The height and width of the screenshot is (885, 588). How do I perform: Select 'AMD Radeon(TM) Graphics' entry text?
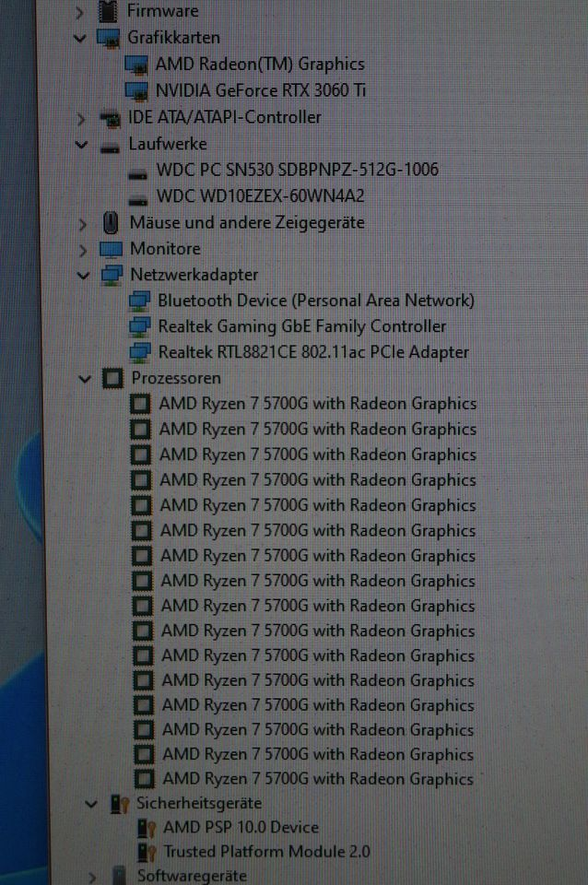[x=260, y=65]
